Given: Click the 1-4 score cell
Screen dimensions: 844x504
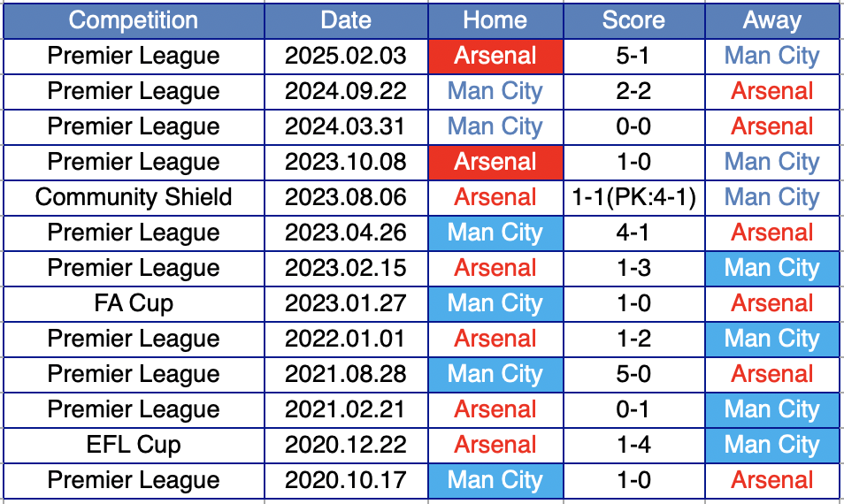Looking at the screenshot, I should pyautogui.click(x=633, y=445).
